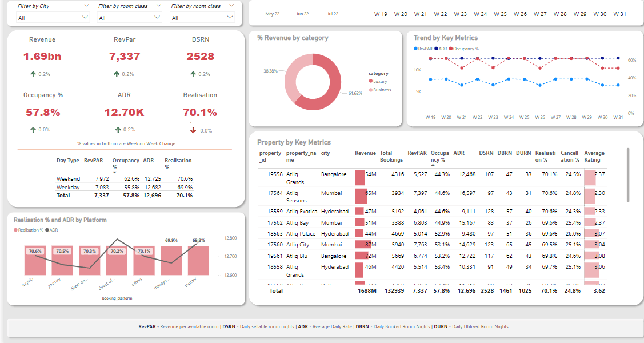Screen dimensions: 644x343
Task: Pick W 19 in the top week slicer
Action: [x=381, y=14]
